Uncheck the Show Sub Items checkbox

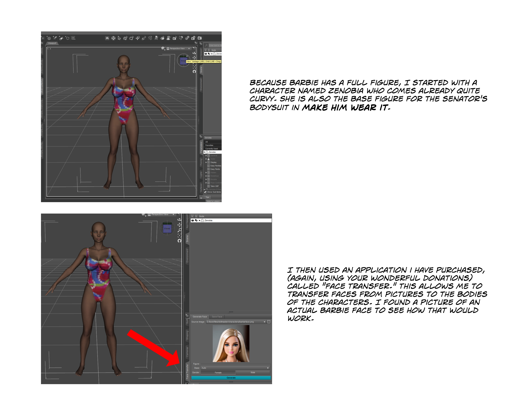point(205,192)
